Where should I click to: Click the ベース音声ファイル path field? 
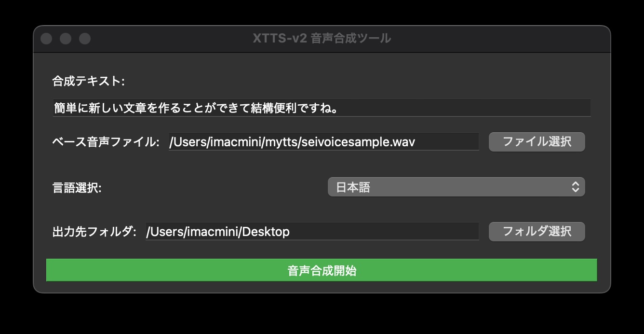coord(323,142)
